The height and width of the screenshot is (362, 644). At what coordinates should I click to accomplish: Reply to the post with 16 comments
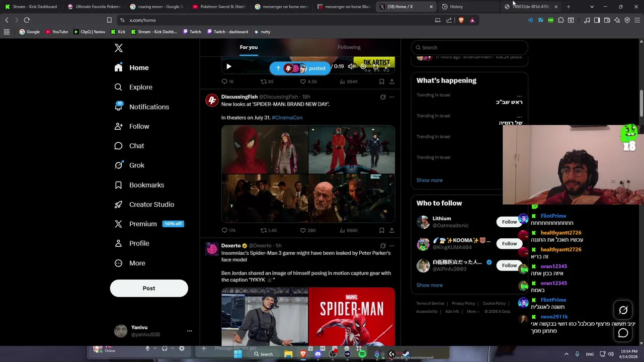pos(227,81)
